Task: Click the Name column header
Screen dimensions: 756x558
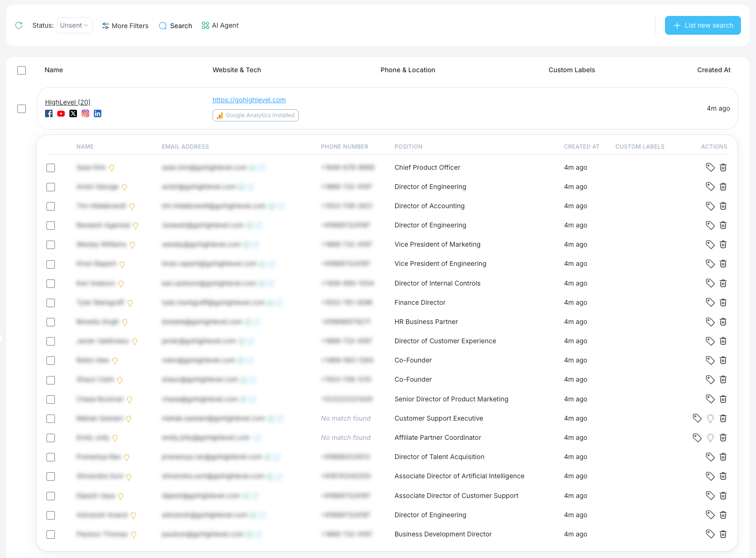Action: coord(54,70)
